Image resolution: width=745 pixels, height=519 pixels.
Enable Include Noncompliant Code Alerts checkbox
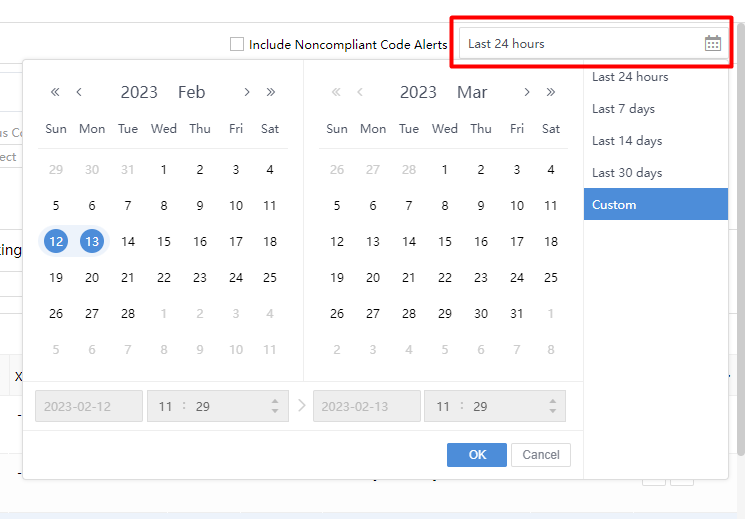(237, 44)
